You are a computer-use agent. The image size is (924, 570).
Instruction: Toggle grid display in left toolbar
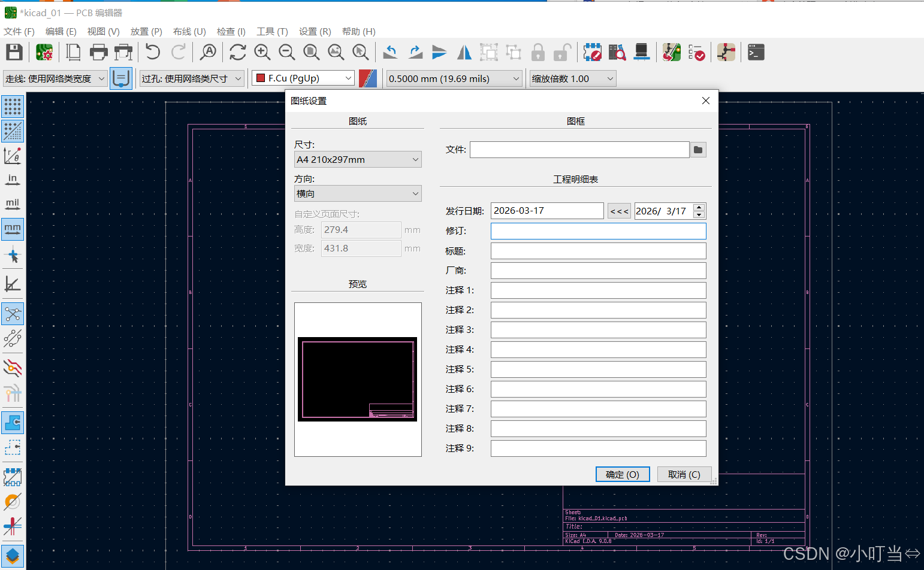13,106
